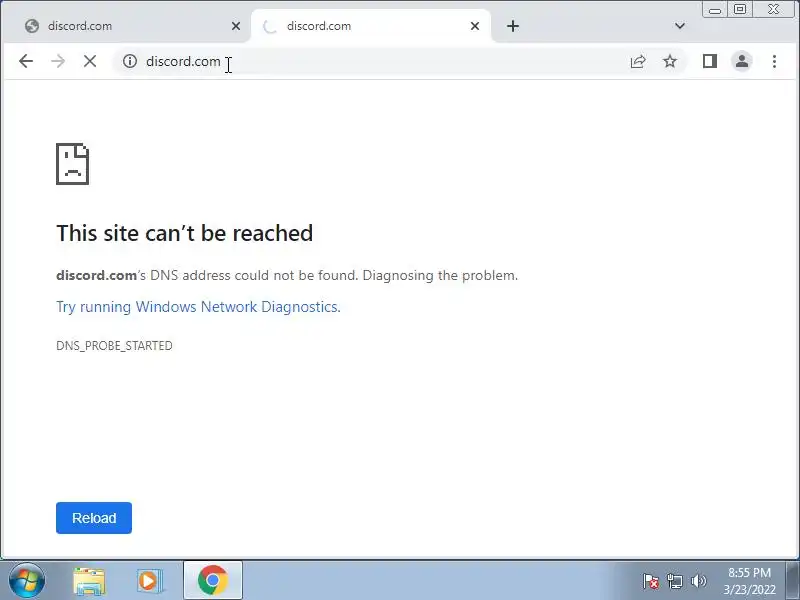800x600 pixels.
Task: View site information icon in address bar
Action: pyautogui.click(x=130, y=61)
